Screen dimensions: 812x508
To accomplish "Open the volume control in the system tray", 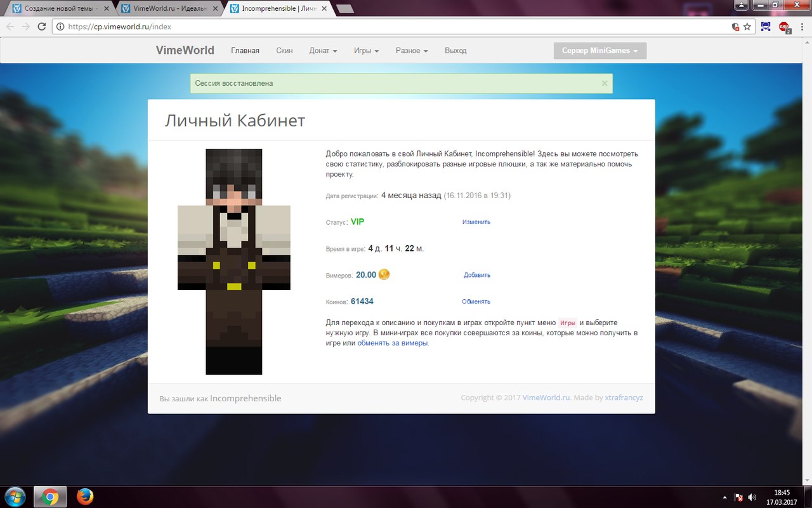I will 752,497.
